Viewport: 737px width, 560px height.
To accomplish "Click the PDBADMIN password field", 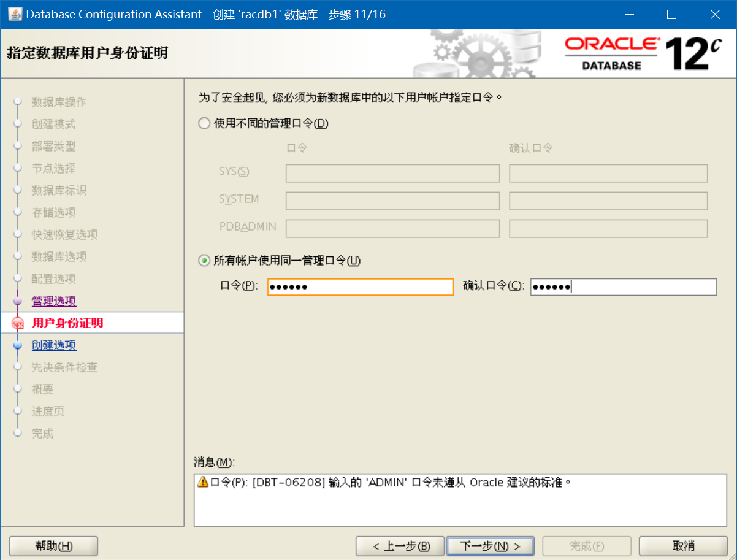I will pos(392,229).
